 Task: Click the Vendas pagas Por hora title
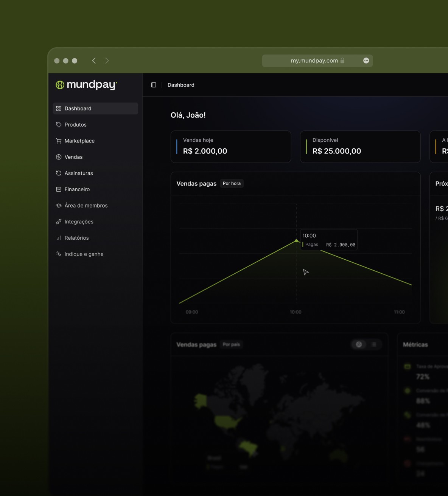point(196,183)
